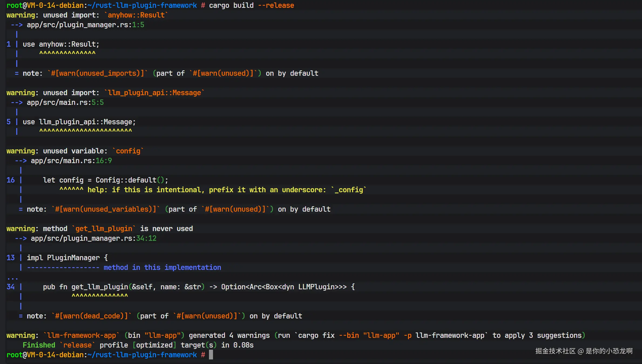This screenshot has width=642, height=364.
Task: Click file path app/src/main.rs:16:9
Action: pyautogui.click(x=71, y=161)
